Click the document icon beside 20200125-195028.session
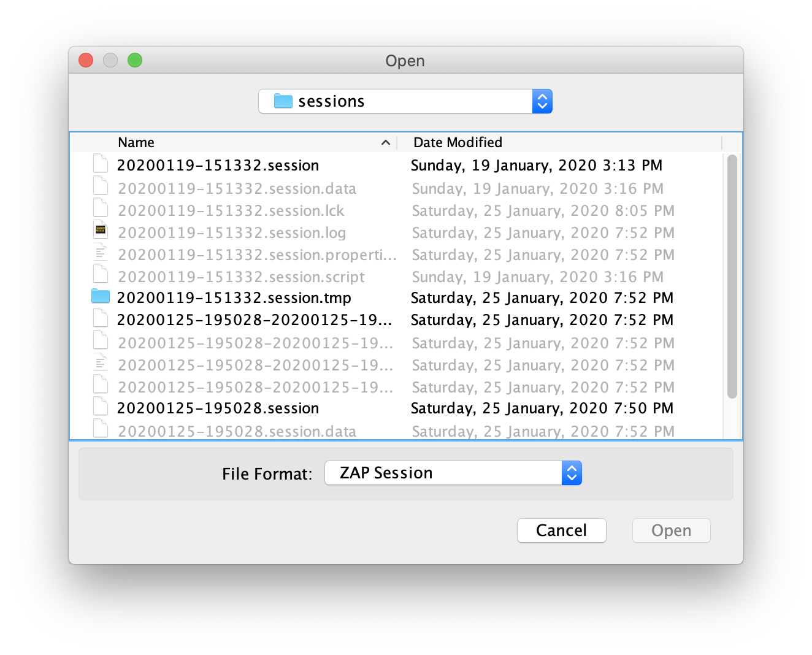The height and width of the screenshot is (655, 812). point(101,406)
